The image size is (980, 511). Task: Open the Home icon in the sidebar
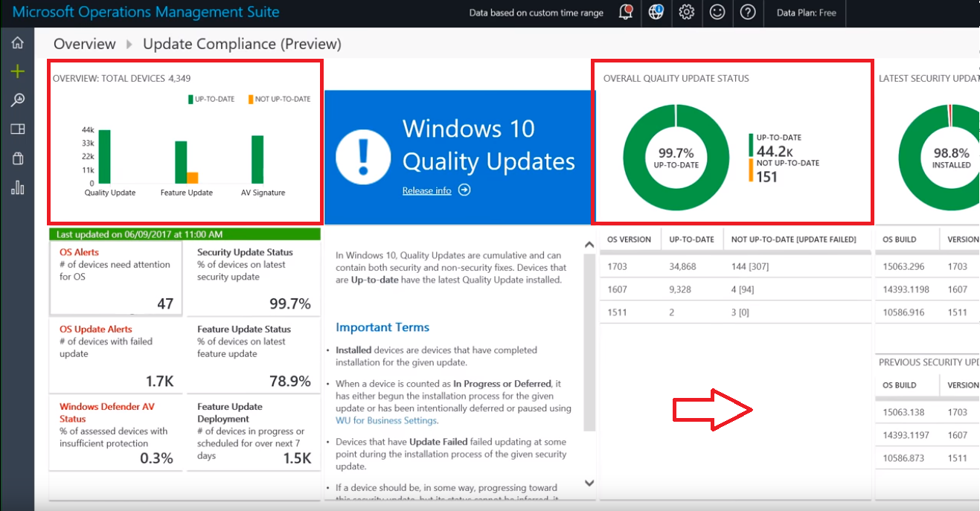coord(18,43)
